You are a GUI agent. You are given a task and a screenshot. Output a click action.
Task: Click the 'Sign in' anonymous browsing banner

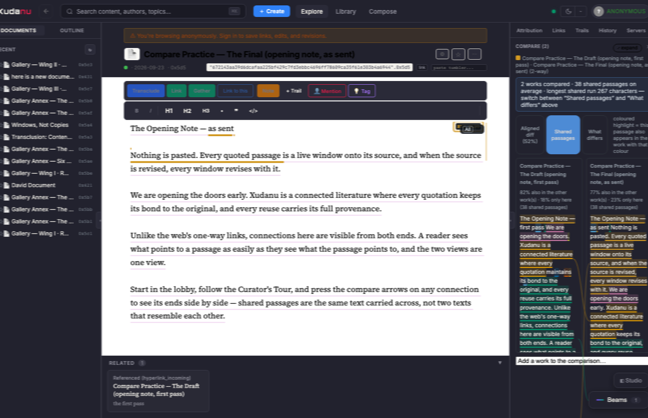(305, 36)
